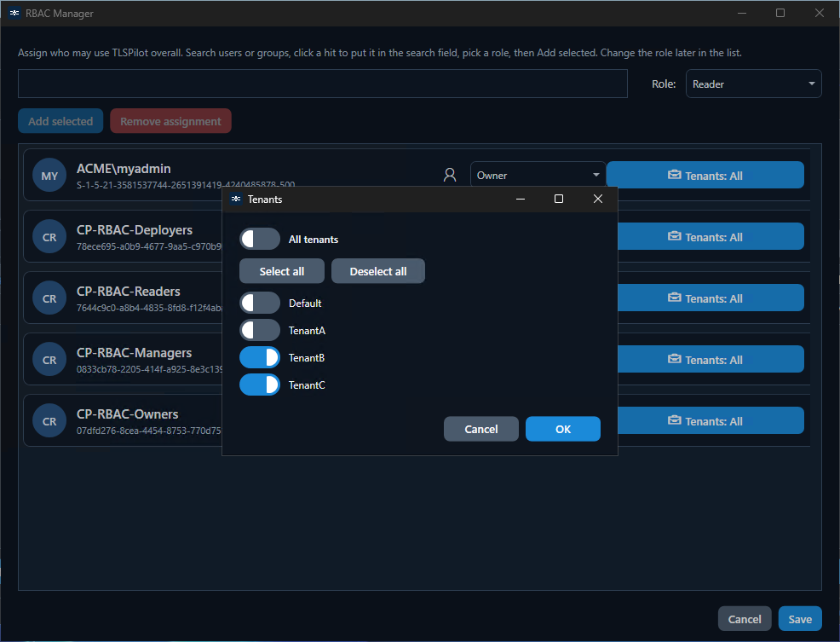Toggle the All tenants switch

point(260,240)
